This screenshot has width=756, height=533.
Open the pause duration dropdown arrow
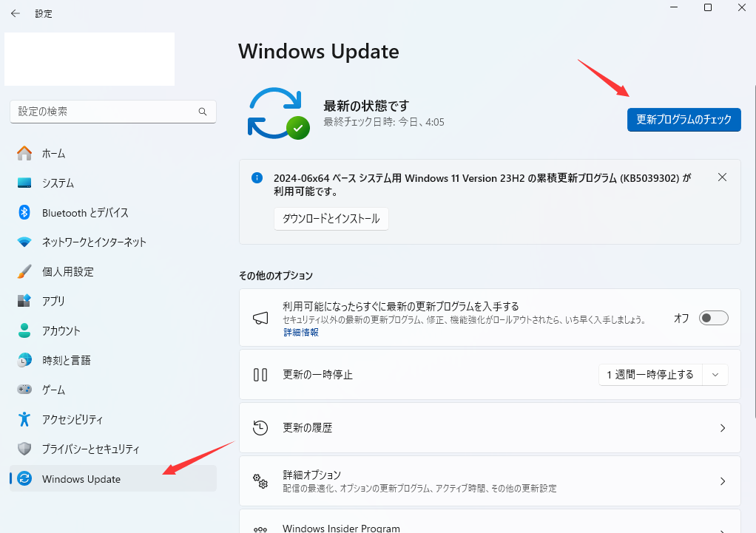pyautogui.click(x=715, y=375)
